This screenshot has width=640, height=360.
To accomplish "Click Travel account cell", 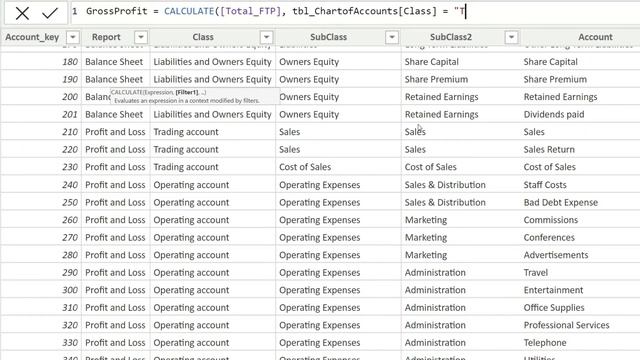I will tap(536, 273).
